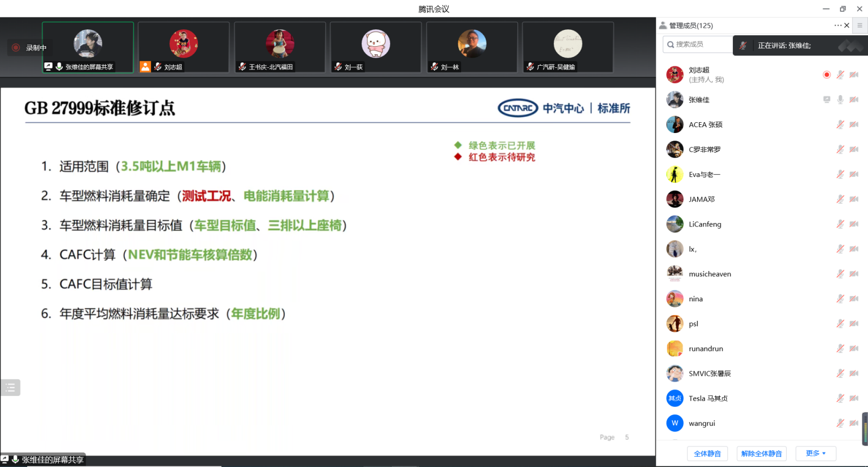Click the slide outline list icon
This screenshot has width=868, height=467.
[x=10, y=387]
